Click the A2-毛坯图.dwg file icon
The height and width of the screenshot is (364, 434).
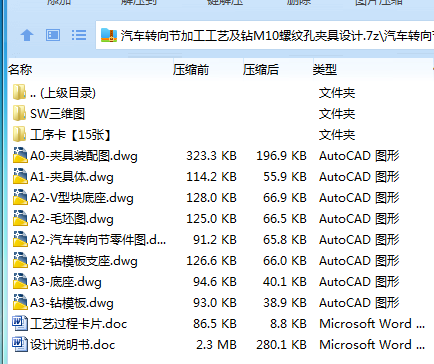(20, 218)
